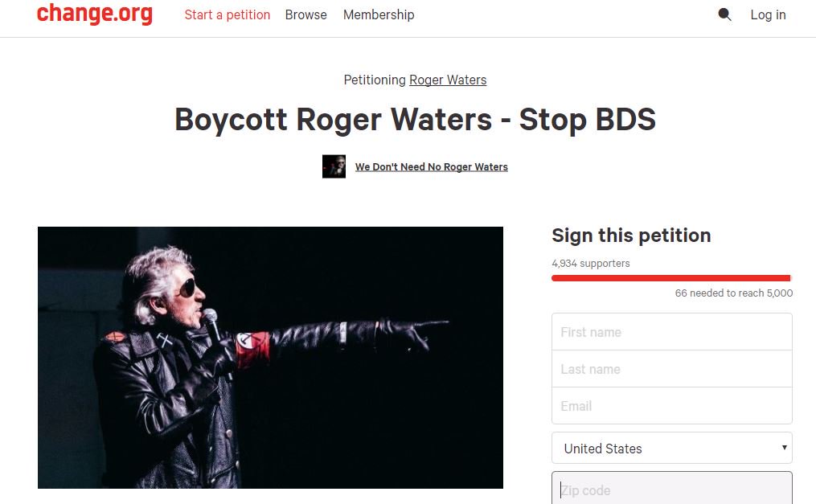The image size is (816, 504).
Task: Click the change.org logo
Action: [94, 14]
